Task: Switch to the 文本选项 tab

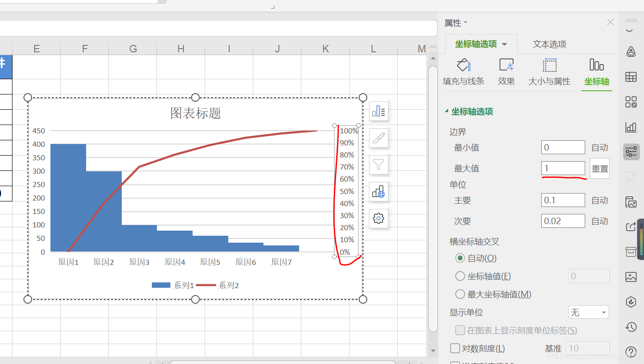Action: point(550,44)
